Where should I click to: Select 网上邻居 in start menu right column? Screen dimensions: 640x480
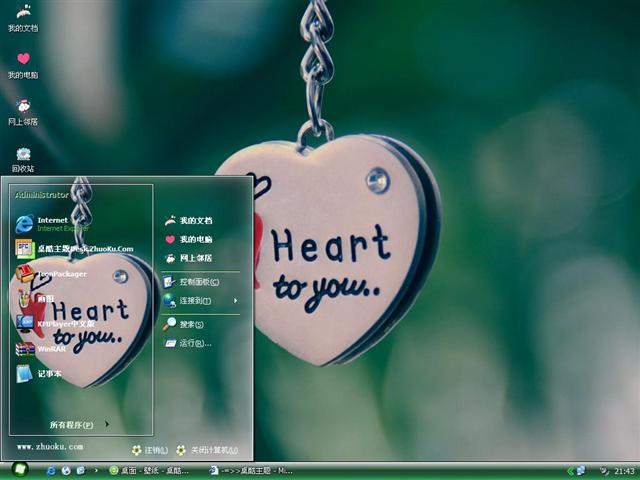[189, 258]
